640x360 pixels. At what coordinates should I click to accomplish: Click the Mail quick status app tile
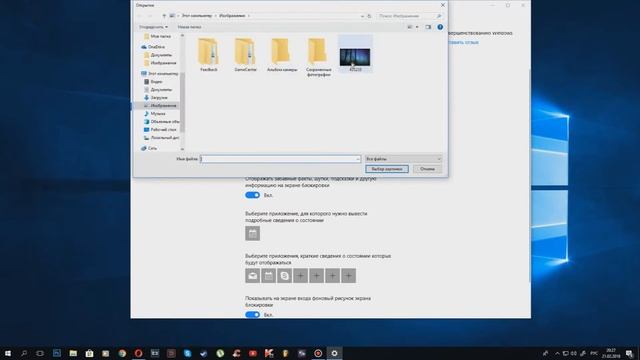(x=252, y=276)
